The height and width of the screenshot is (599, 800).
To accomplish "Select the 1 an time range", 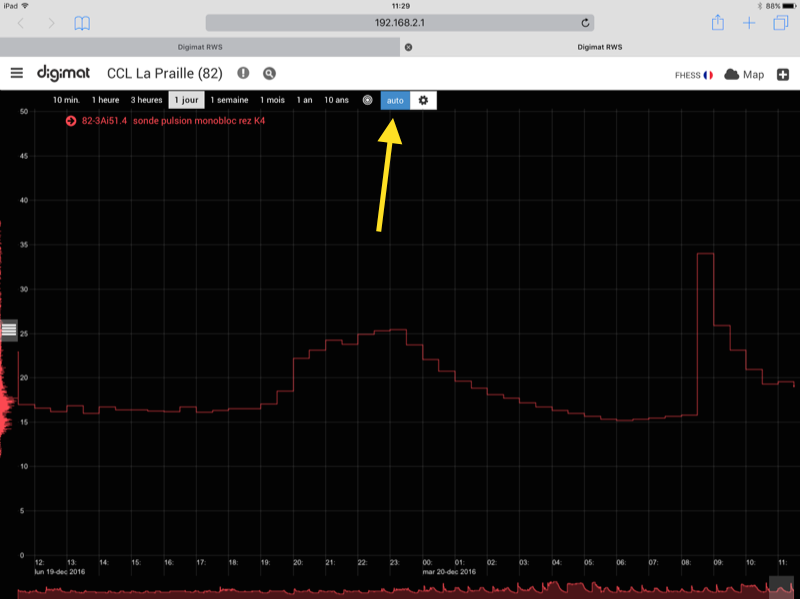I will (x=305, y=100).
